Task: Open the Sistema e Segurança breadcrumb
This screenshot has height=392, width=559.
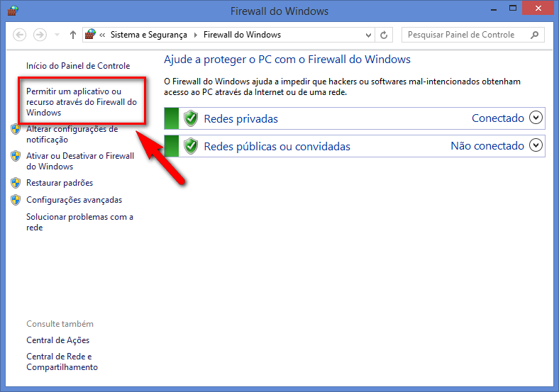Action: (149, 35)
